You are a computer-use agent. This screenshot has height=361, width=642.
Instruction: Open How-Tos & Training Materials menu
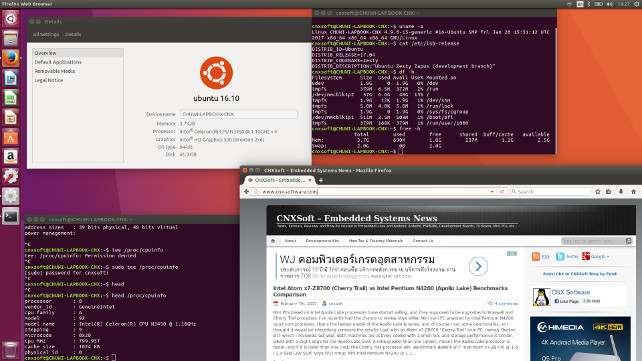click(376, 241)
